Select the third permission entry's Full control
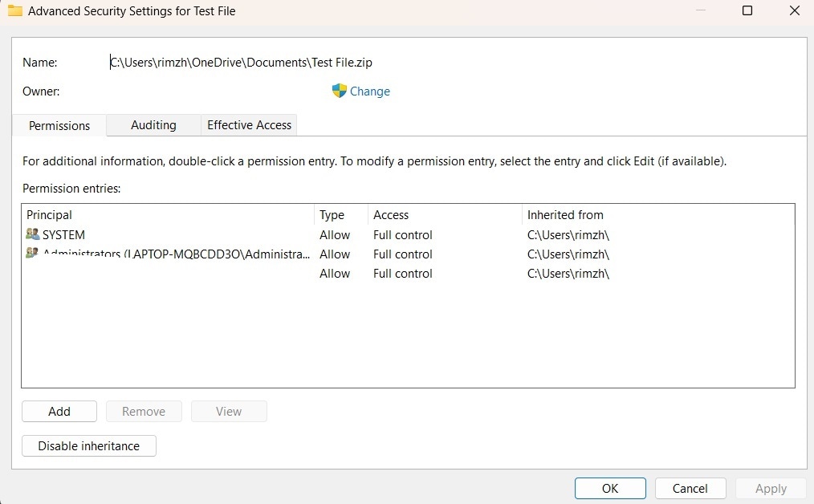 [x=403, y=274]
